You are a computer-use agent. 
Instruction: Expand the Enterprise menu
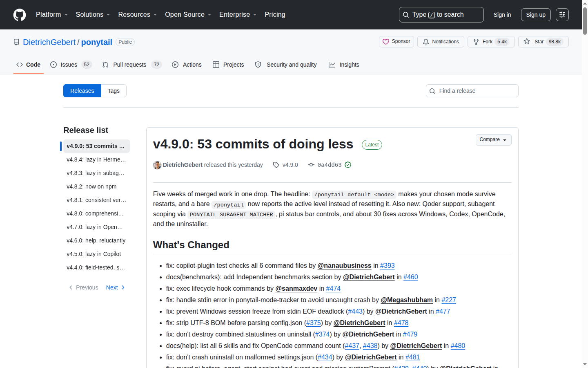(238, 15)
